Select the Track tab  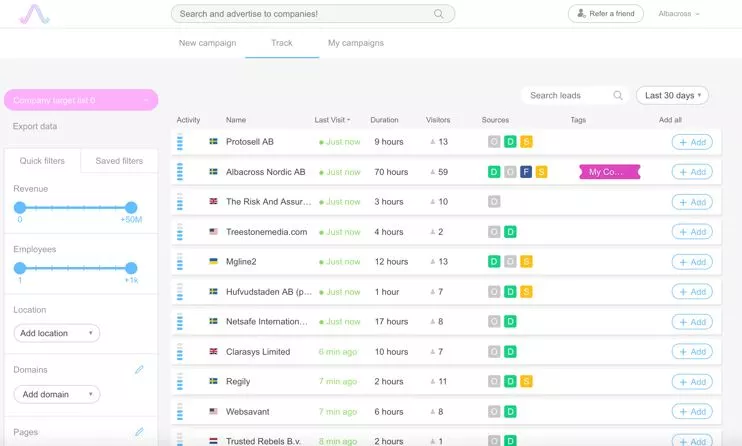pos(282,43)
